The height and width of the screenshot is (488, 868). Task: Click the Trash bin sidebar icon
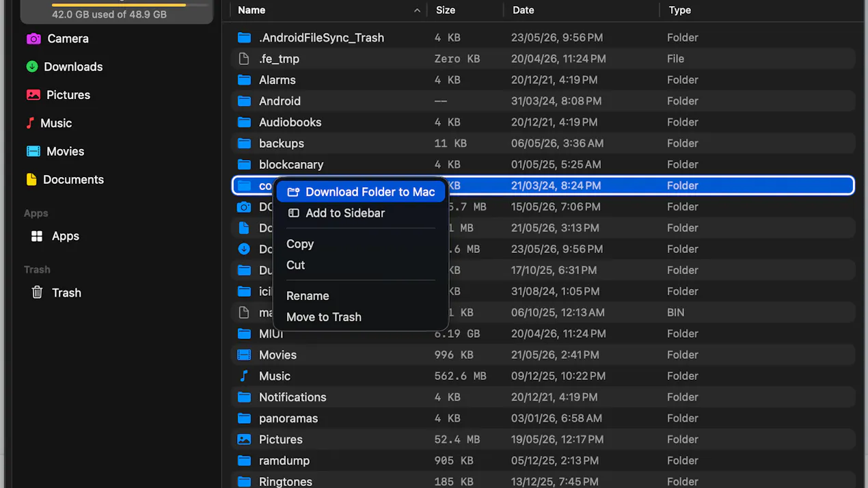(x=38, y=293)
